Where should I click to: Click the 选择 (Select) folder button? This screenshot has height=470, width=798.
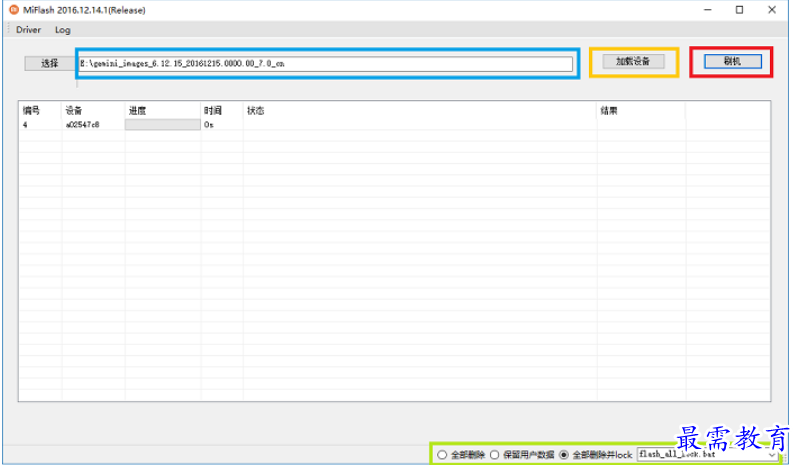[49, 63]
